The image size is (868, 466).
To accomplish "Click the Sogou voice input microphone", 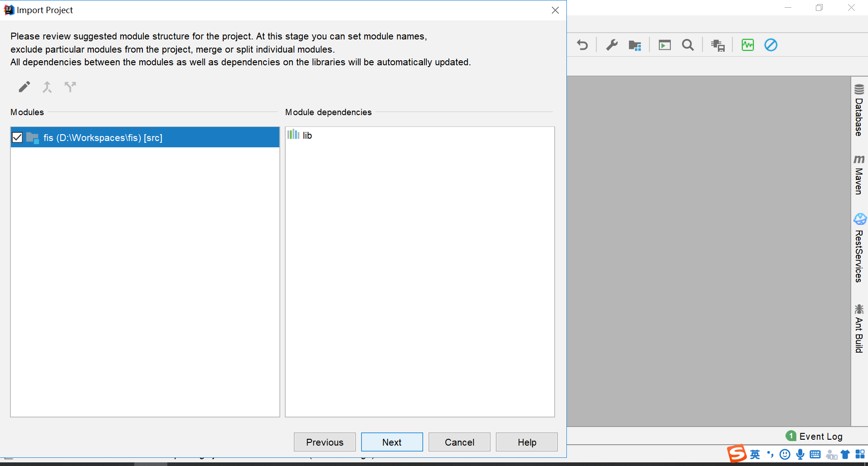I will (x=800, y=454).
